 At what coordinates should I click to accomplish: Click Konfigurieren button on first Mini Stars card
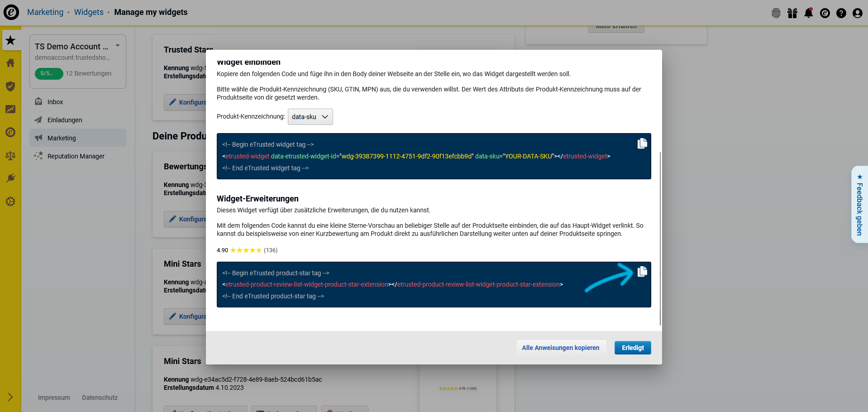[x=186, y=316]
